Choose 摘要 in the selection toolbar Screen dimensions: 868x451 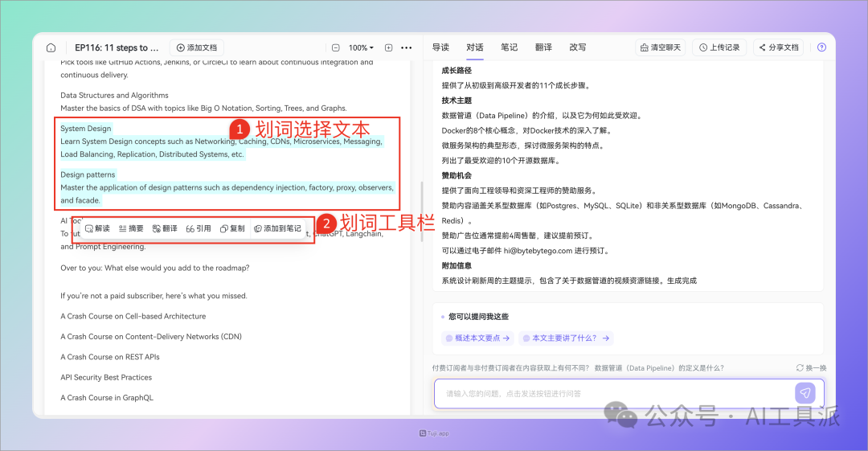131,228
